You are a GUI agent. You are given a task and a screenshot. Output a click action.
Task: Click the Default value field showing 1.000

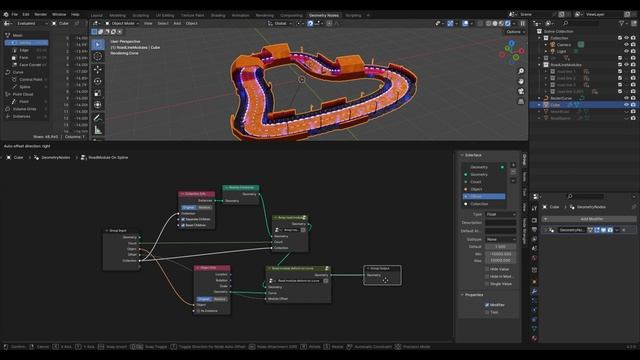(500, 247)
